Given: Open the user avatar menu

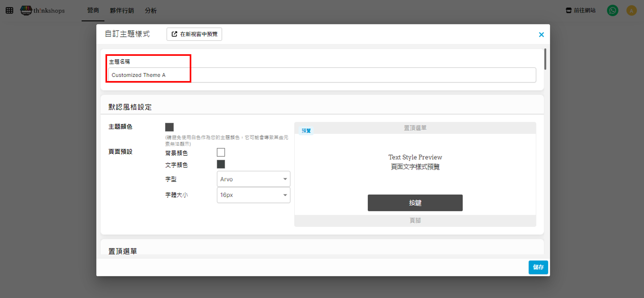Looking at the screenshot, I should (631, 10).
